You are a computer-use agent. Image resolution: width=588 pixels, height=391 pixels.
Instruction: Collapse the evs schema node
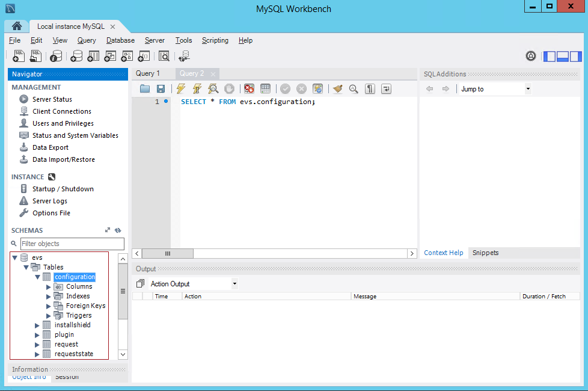click(14, 257)
